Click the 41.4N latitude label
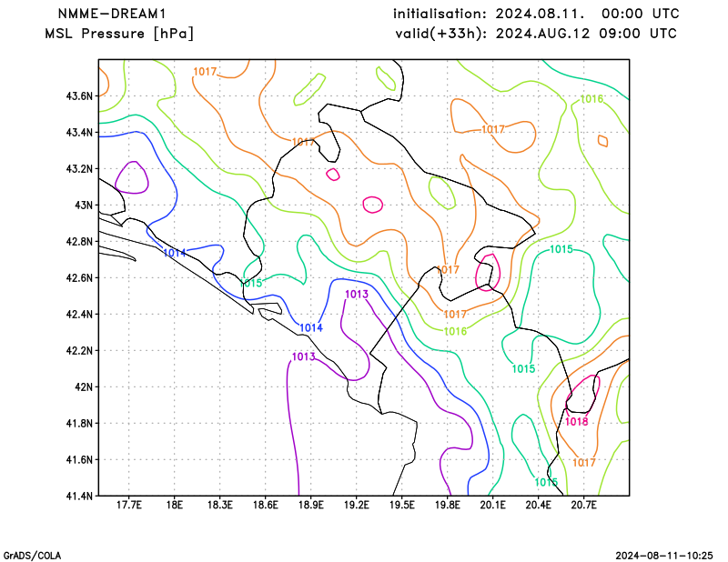Screen dimensions: 728x562 (79, 497)
